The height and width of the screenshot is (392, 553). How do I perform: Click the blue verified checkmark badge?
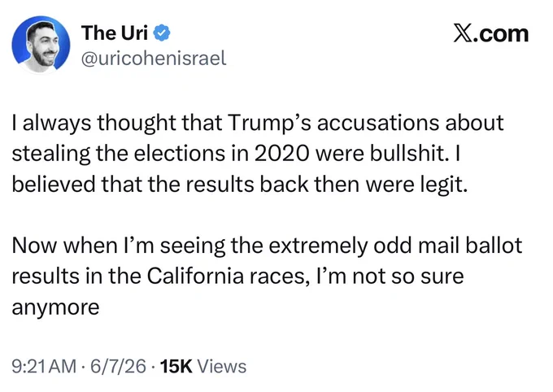point(162,33)
